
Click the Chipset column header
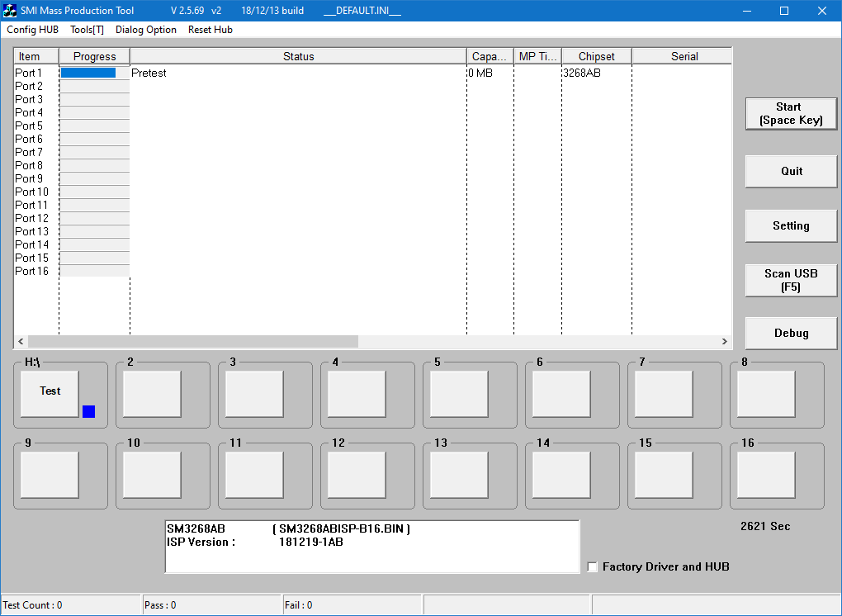597,56
